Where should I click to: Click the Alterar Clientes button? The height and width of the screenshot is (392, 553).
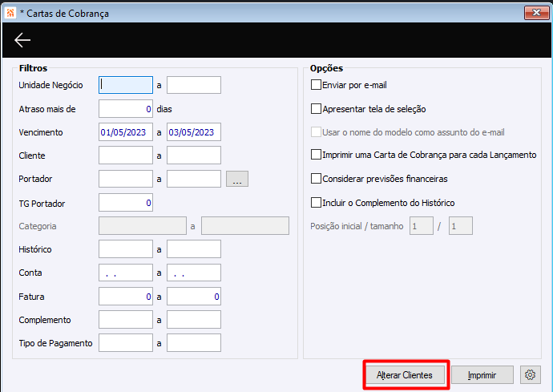(405, 374)
